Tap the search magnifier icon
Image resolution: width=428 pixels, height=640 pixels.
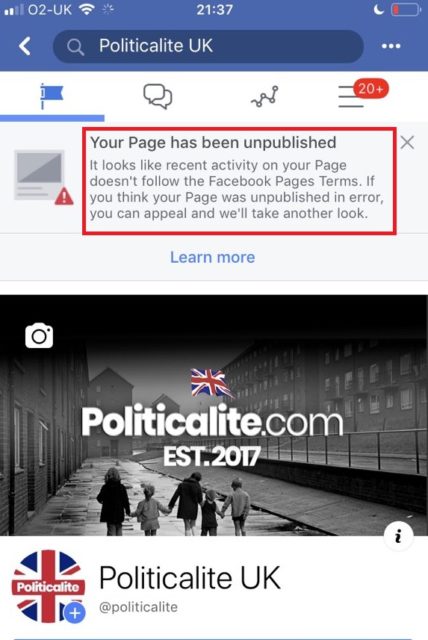click(x=75, y=47)
